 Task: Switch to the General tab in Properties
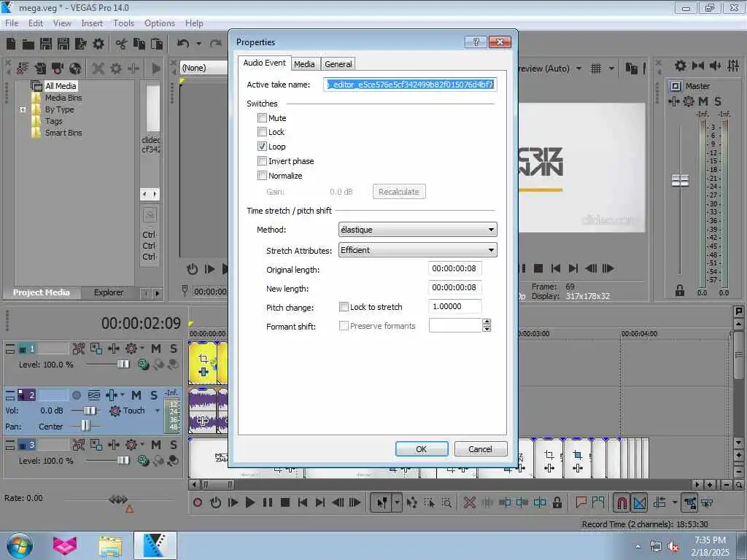338,64
